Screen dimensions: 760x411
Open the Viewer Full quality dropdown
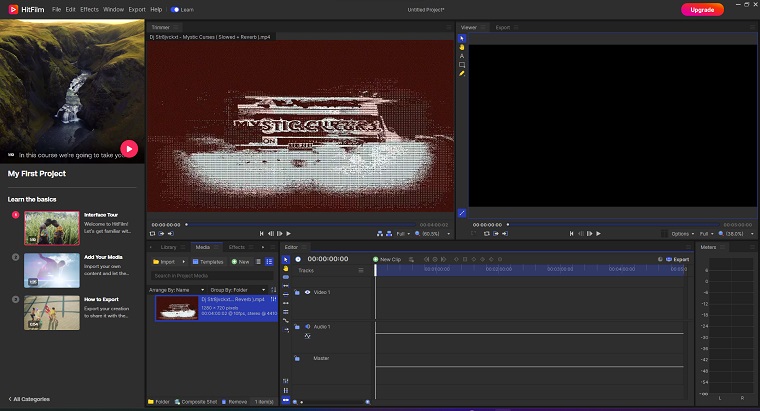coord(707,234)
